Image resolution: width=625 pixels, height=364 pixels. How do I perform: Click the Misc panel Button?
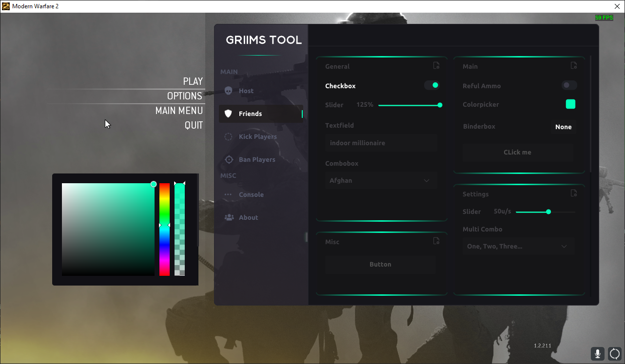(380, 264)
